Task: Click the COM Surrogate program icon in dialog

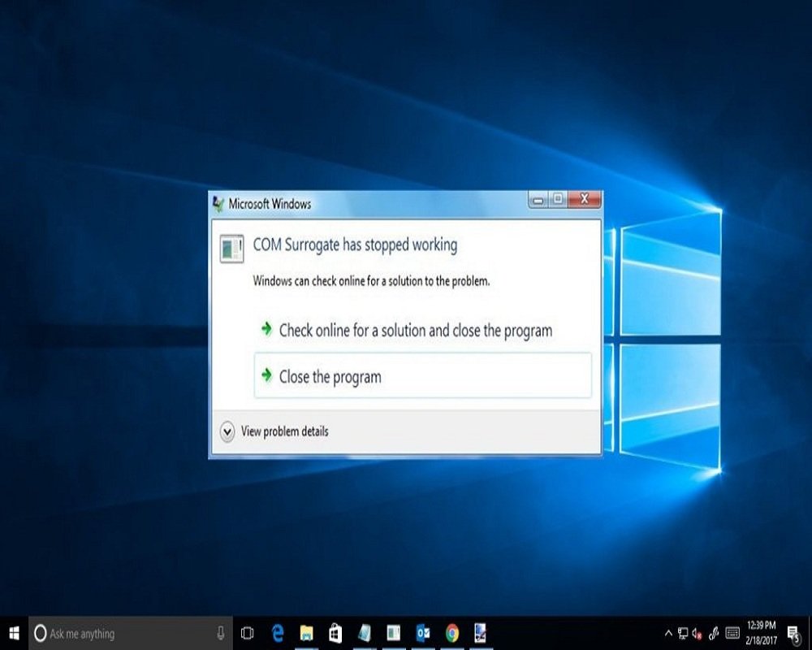Action: coord(231,249)
